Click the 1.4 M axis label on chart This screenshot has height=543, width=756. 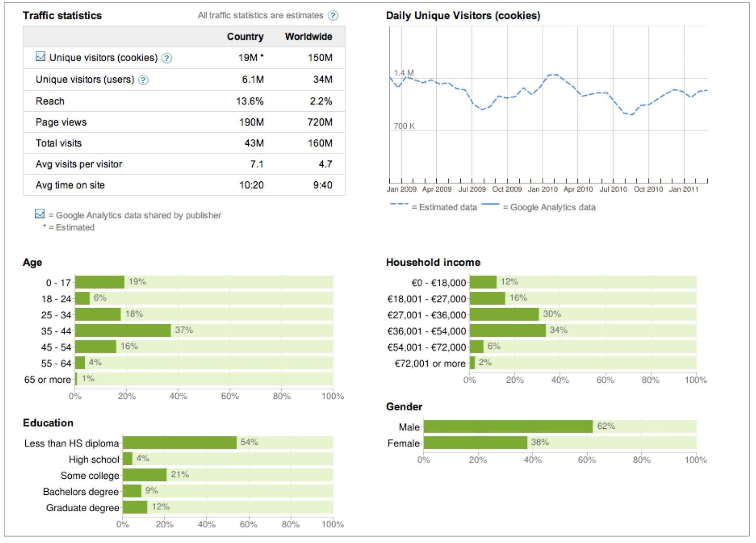(404, 73)
